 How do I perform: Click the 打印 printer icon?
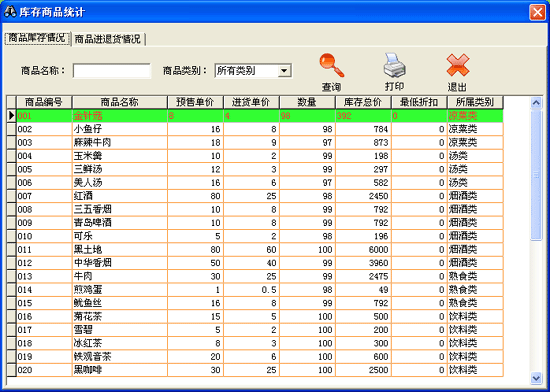tap(394, 65)
